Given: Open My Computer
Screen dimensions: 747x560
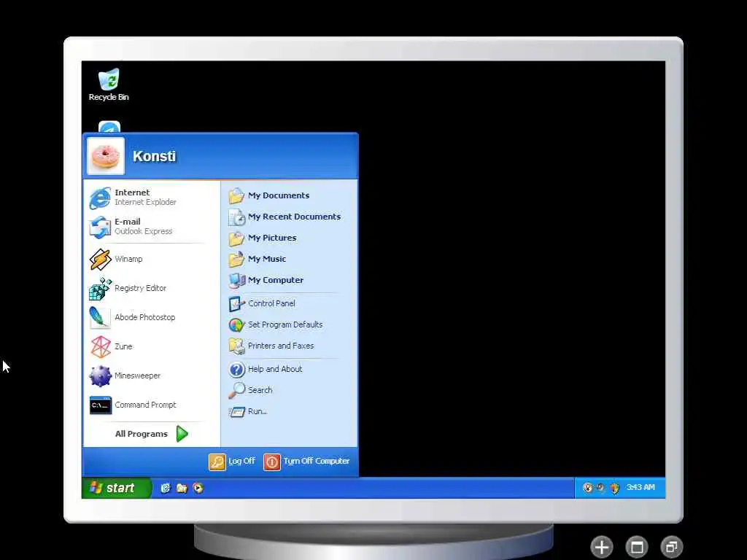Looking at the screenshot, I should point(290,280).
